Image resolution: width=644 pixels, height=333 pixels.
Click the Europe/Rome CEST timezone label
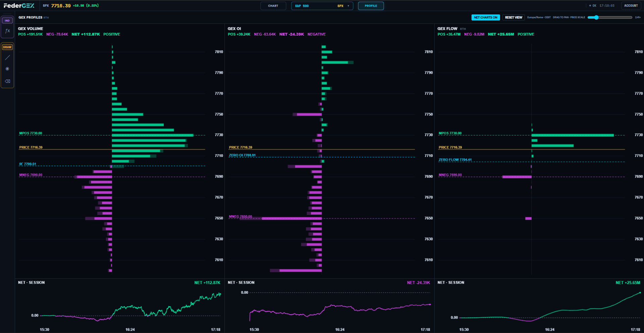[x=539, y=17]
